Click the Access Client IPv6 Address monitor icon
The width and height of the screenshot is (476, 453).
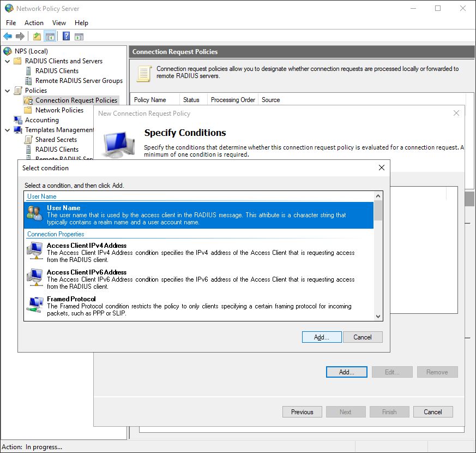(35, 277)
